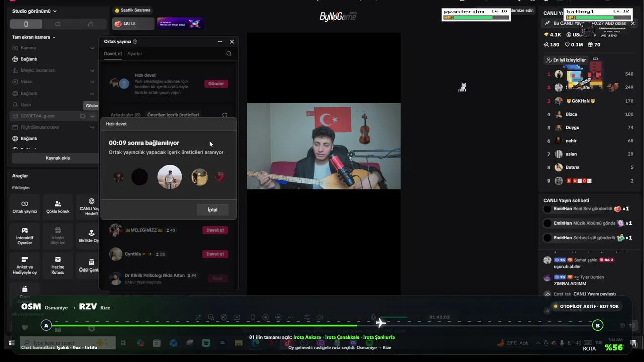Toggle visibility of the Video source

click(x=92, y=82)
